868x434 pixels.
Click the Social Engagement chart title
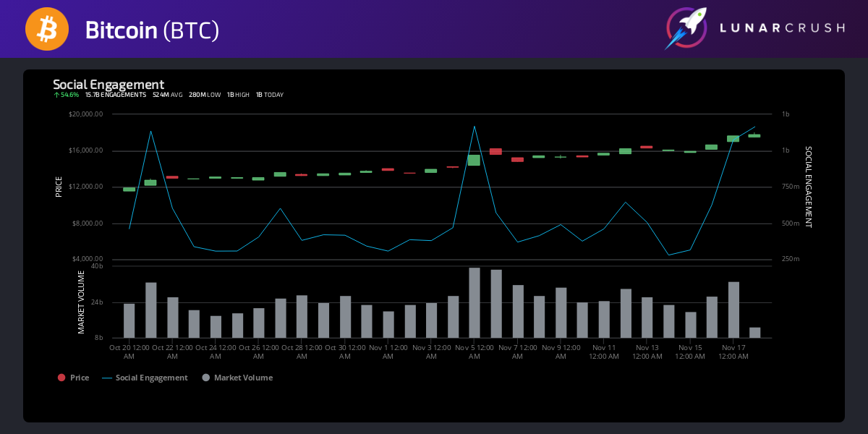pos(109,84)
